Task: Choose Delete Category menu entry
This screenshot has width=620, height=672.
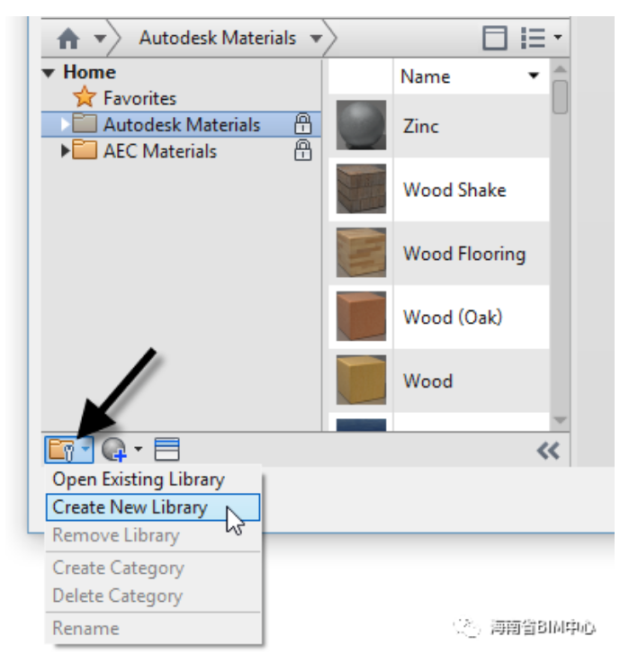Action: click(154, 596)
